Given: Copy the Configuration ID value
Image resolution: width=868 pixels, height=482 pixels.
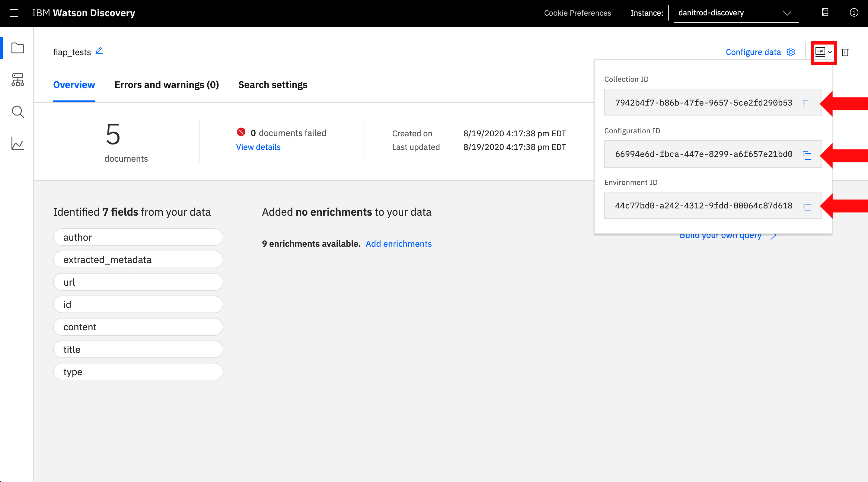Looking at the screenshot, I should click(807, 155).
